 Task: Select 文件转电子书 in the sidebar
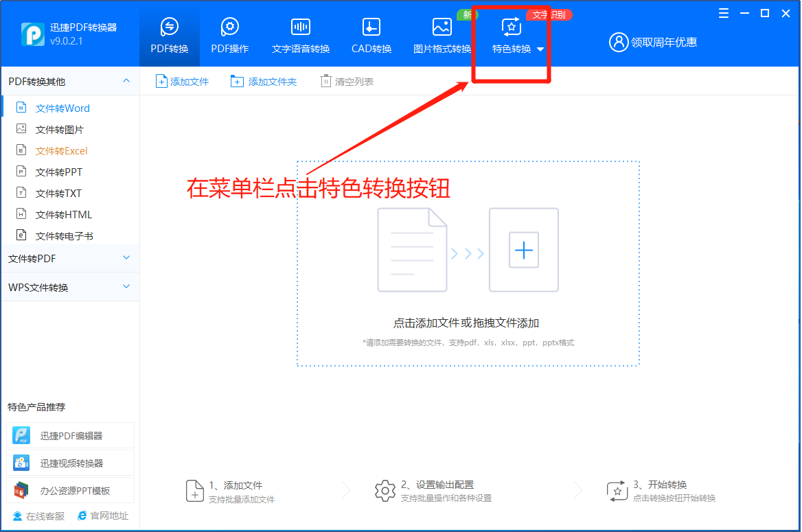point(64,236)
